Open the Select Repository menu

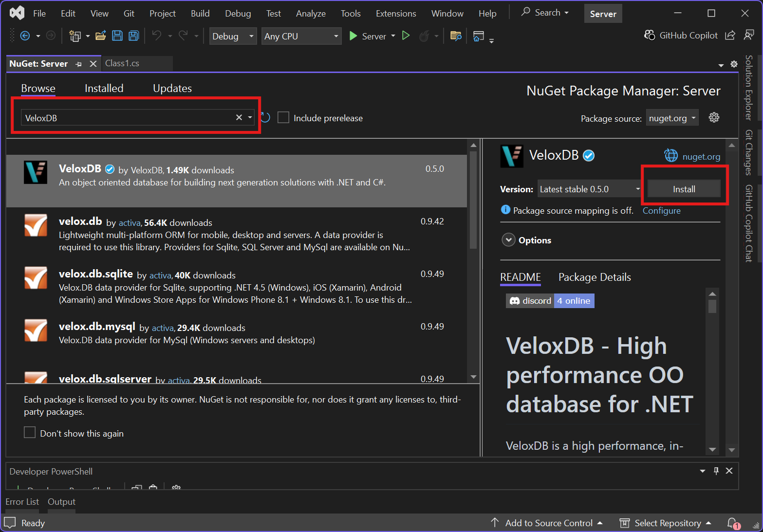(665, 523)
